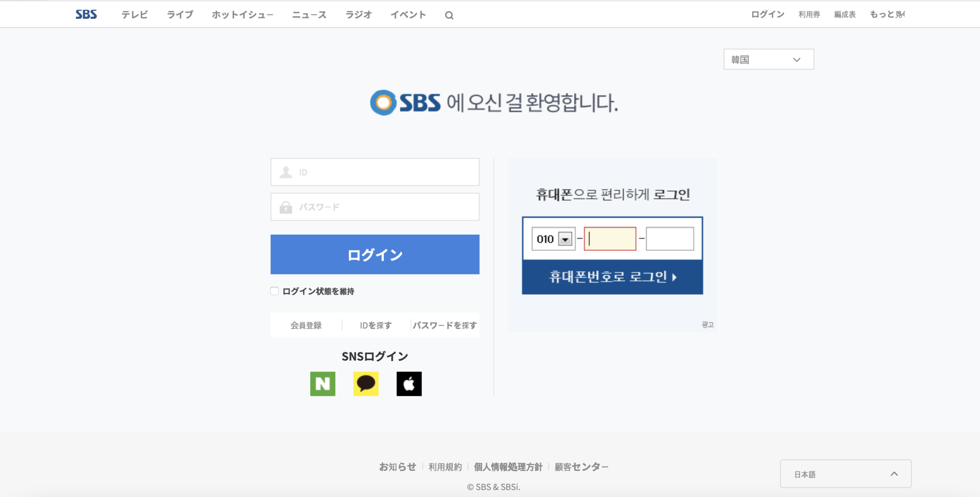The height and width of the screenshot is (497, 980).
Task: Click the user icon in the ID field
Action: (x=286, y=172)
